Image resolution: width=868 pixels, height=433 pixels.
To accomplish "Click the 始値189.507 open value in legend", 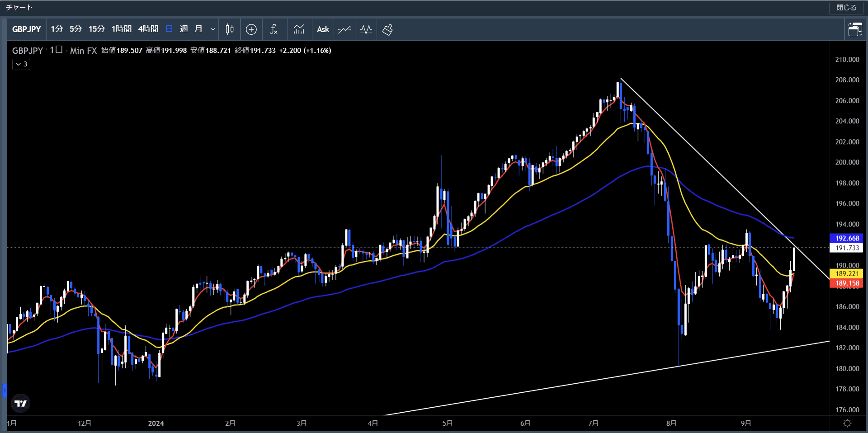I will [x=122, y=51].
